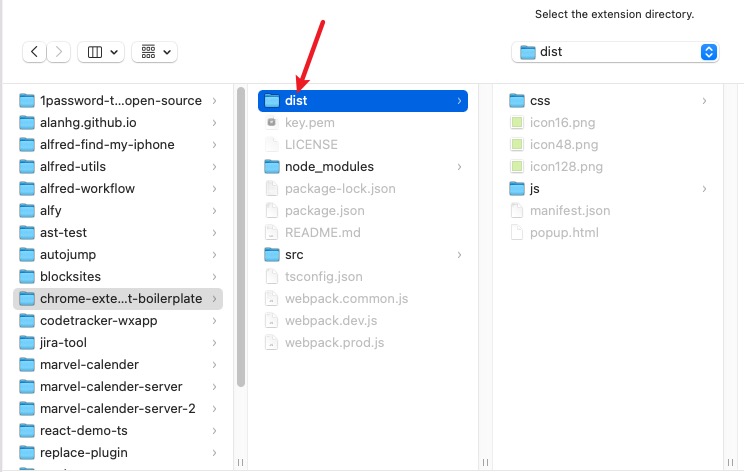Image resolution: width=744 pixels, height=472 pixels.
Task: Go back with the left chevron button
Action: tap(34, 52)
